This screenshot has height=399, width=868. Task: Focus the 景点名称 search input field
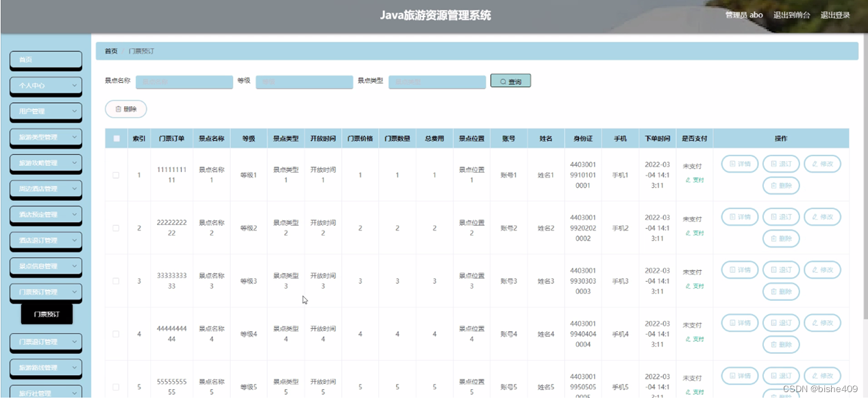(x=184, y=82)
